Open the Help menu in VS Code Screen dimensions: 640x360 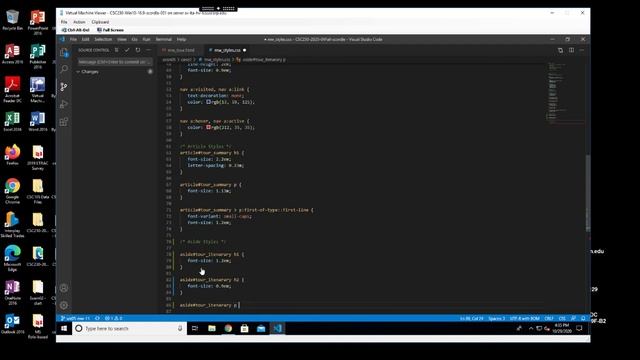(x=181, y=40)
